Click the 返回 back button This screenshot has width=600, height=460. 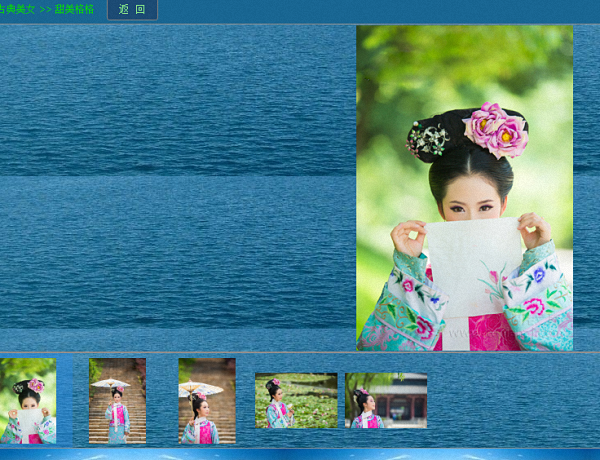click(131, 9)
